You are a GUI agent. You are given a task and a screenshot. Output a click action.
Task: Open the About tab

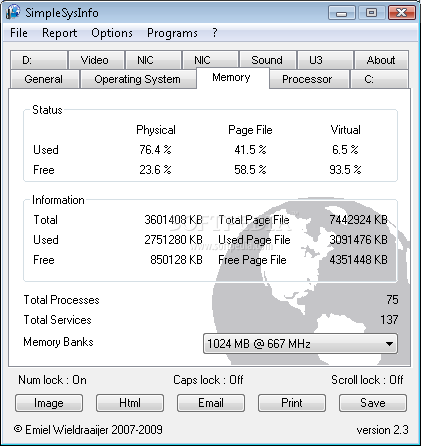coord(381,60)
